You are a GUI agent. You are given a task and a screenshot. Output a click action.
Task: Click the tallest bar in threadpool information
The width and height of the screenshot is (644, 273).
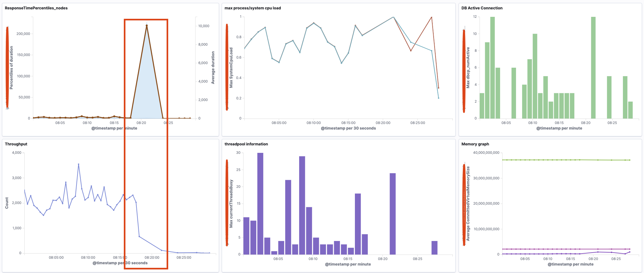tap(260, 203)
